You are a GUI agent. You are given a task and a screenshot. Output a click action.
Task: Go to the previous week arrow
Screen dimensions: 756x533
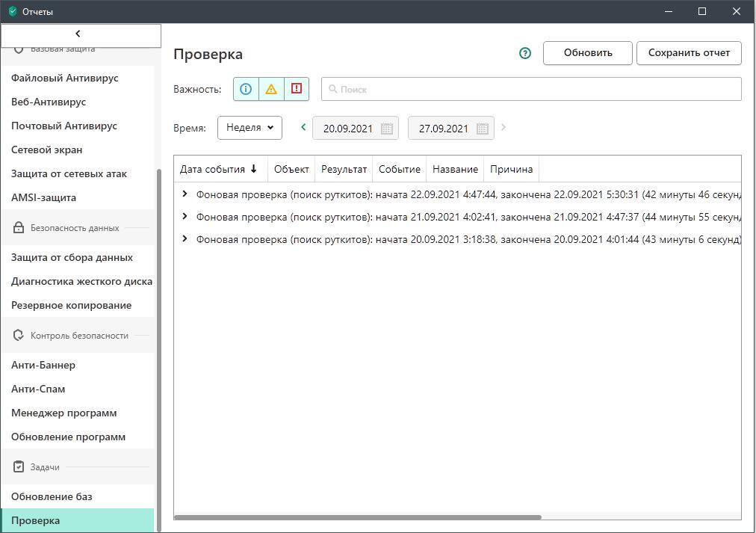303,128
